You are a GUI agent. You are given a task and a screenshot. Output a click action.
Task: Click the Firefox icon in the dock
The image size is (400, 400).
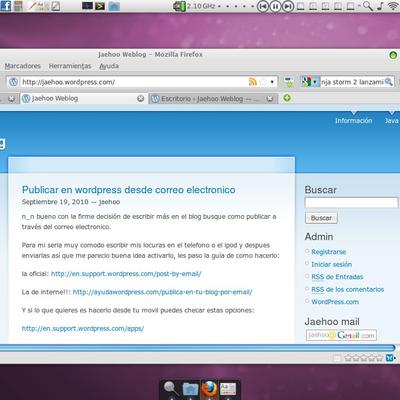coord(209,388)
